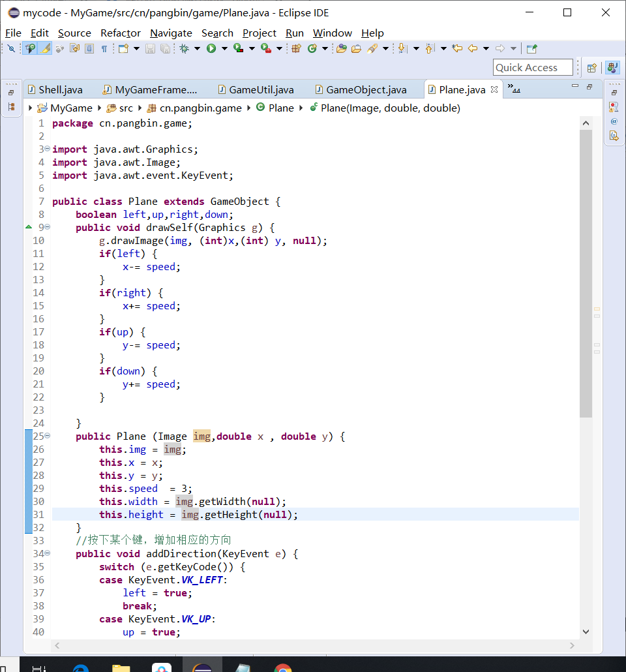Screen dimensions: 626x672
Task: Switch to the Java perspective button
Action: (612, 68)
